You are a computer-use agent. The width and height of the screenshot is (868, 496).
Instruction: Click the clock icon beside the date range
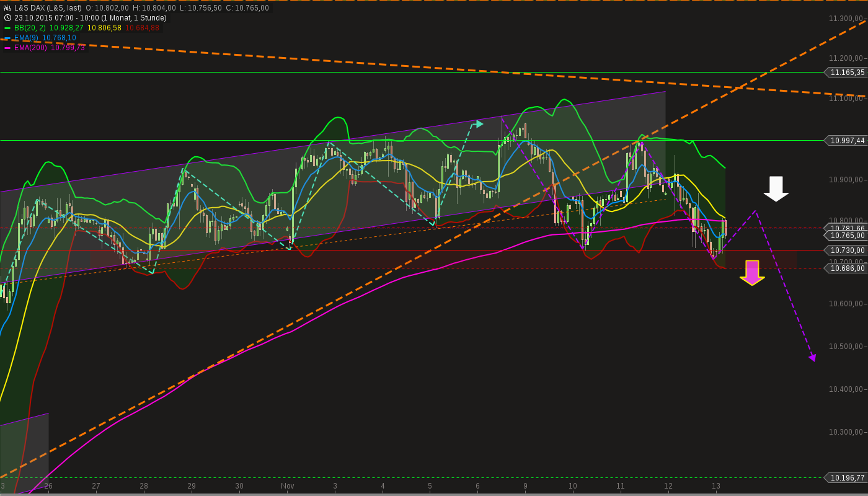click(x=7, y=18)
